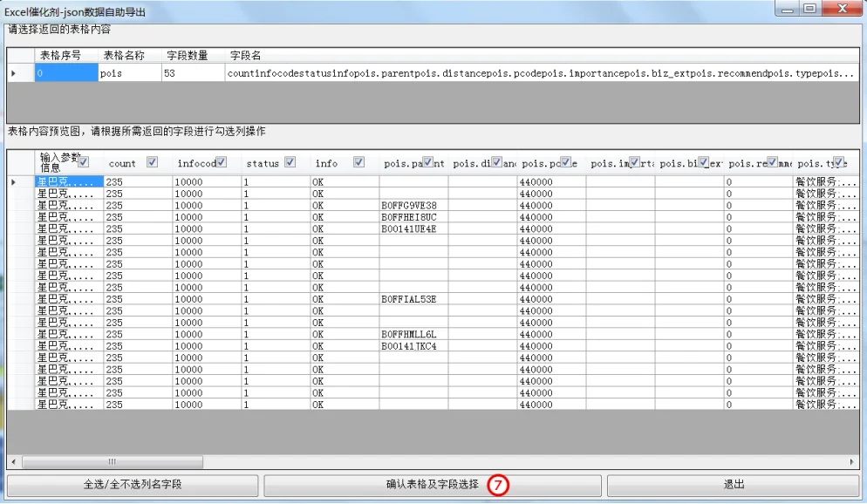
Task: Toggle the status column checkbox
Action: tap(290, 162)
